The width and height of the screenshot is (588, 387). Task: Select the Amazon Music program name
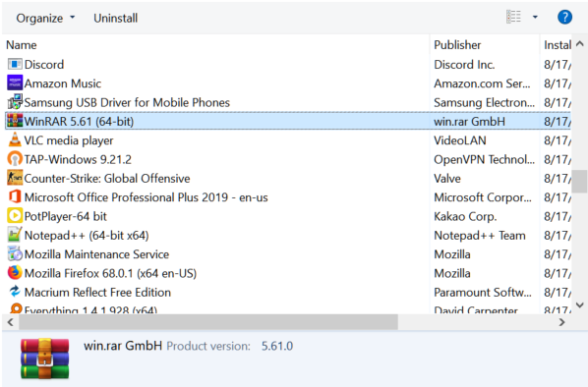click(x=63, y=83)
